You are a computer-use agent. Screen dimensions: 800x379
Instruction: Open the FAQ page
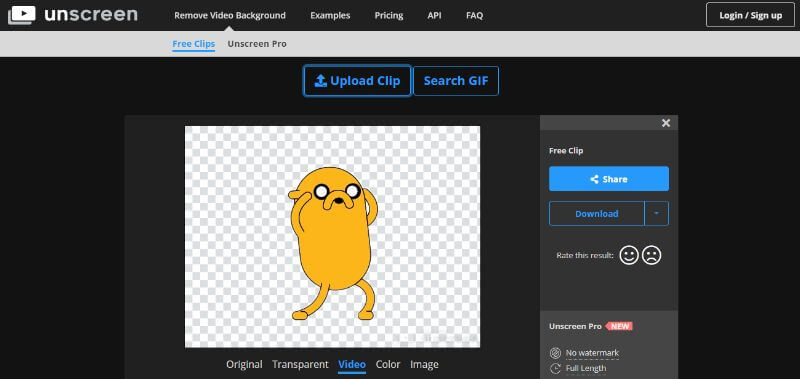(474, 15)
